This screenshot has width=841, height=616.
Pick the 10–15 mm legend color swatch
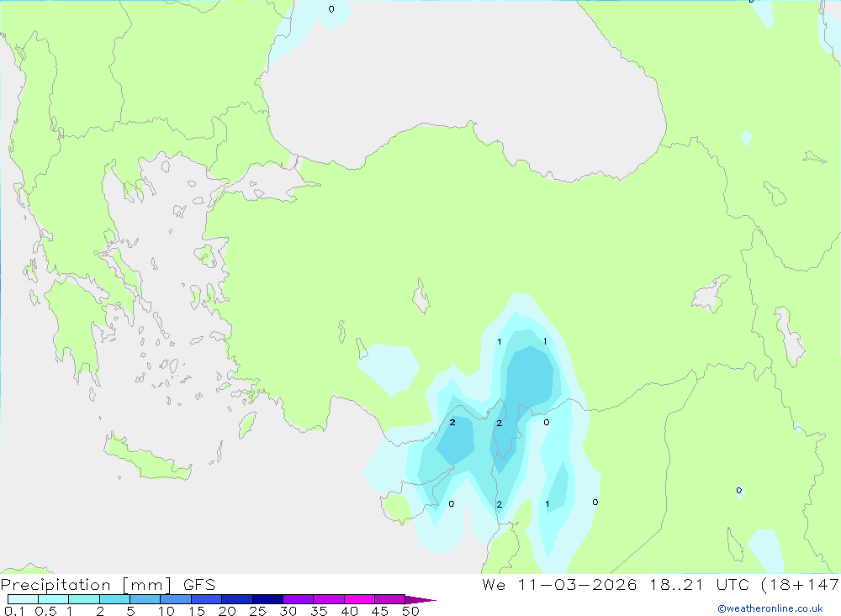pos(176,599)
